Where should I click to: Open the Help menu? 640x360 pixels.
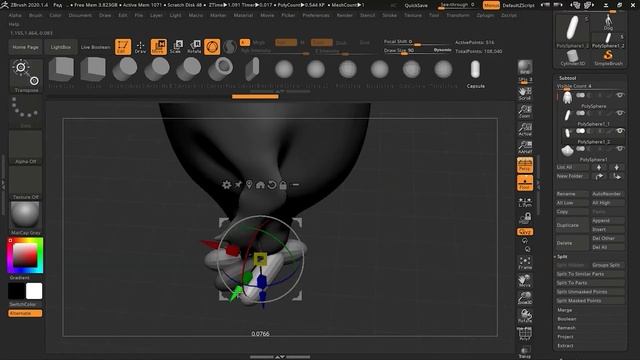(13, 24)
